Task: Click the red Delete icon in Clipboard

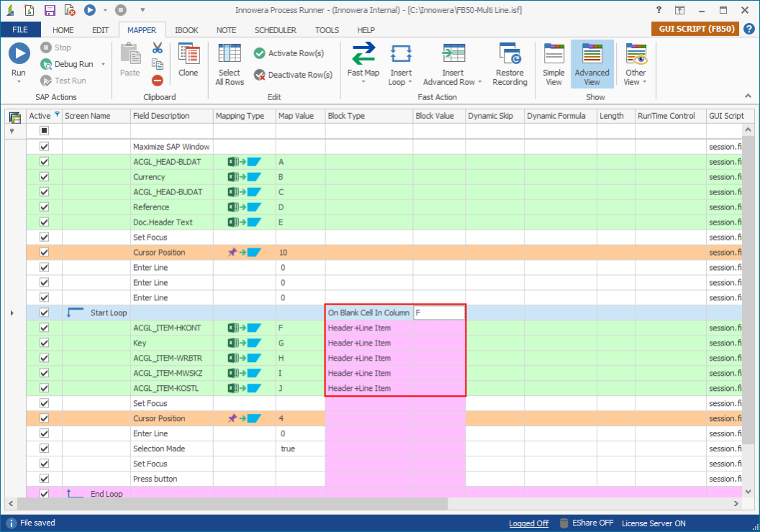Action: click(x=157, y=81)
